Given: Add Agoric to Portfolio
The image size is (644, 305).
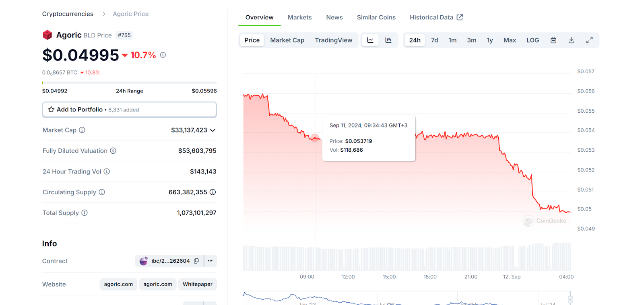Looking at the screenshot, I should tap(130, 109).
